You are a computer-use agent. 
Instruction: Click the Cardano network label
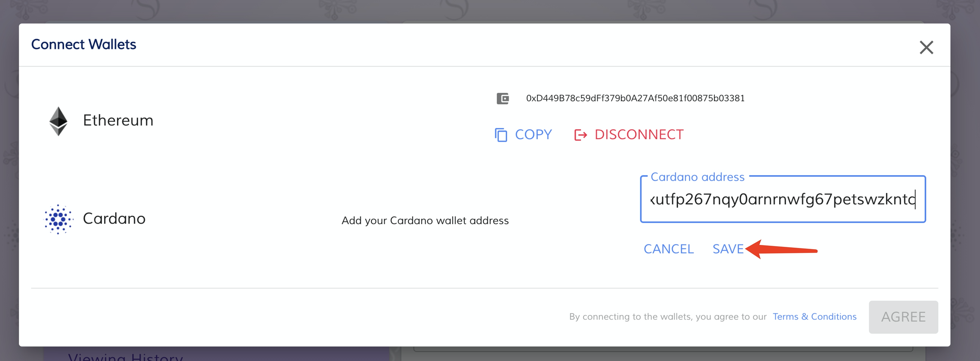tap(114, 218)
